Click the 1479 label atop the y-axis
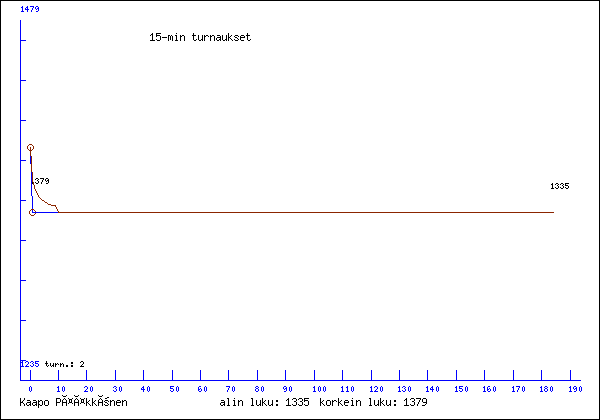This screenshot has height=420, width=600. 30,8
